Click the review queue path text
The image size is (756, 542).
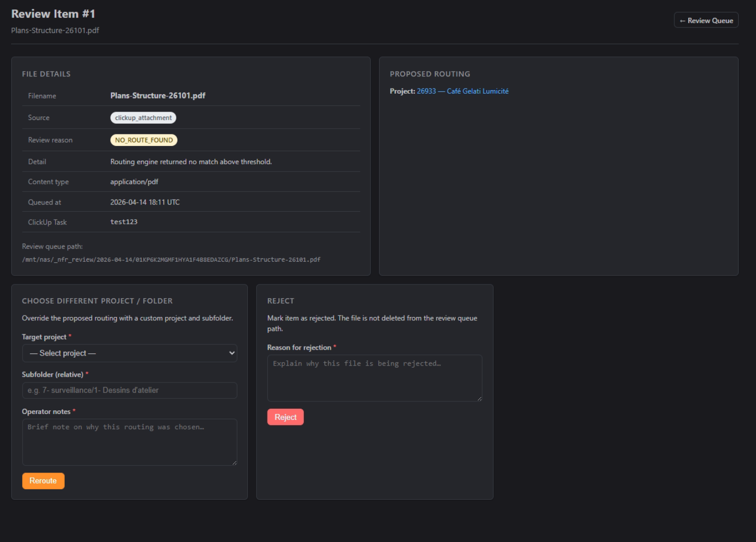[171, 260]
